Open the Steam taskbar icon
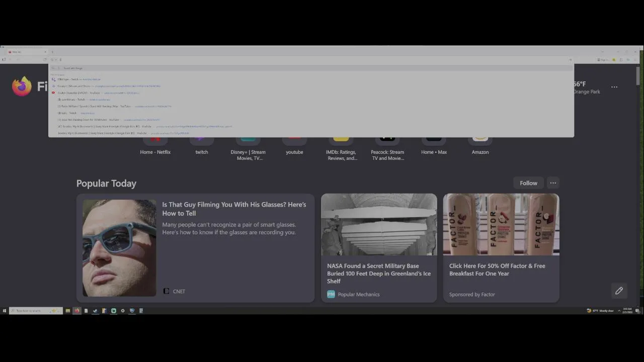The width and height of the screenshot is (644, 362). click(95, 311)
